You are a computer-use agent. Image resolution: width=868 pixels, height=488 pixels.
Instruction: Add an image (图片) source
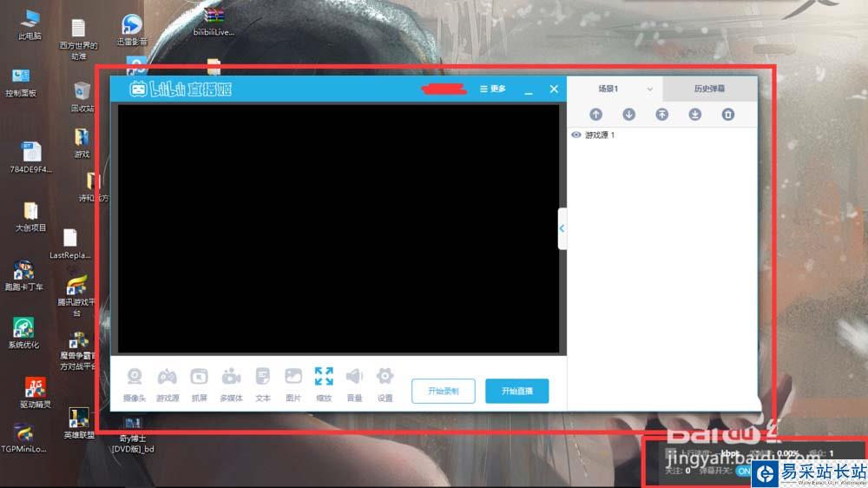tap(293, 385)
